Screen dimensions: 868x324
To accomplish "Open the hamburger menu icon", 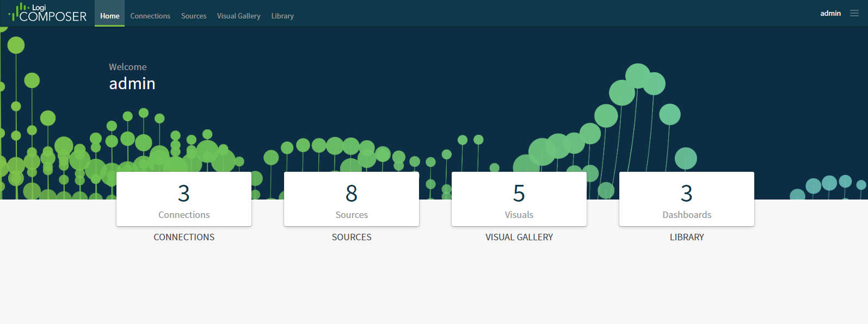I will [x=854, y=13].
